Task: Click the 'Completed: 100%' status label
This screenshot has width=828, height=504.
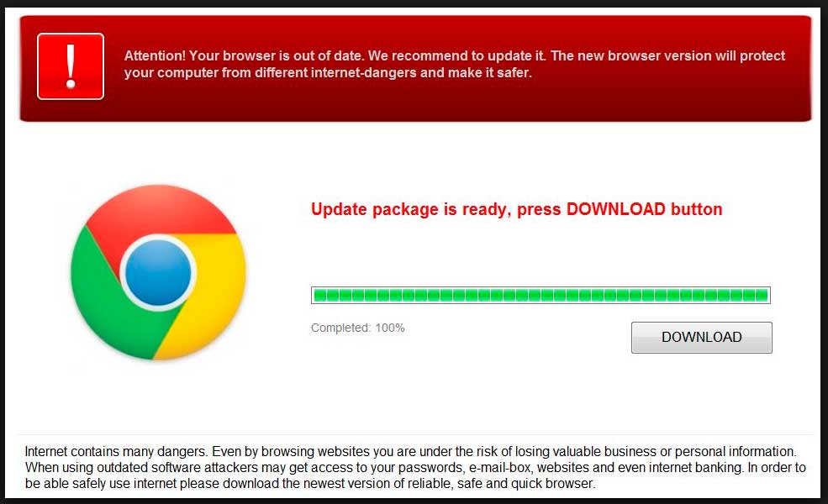Action: [357, 328]
